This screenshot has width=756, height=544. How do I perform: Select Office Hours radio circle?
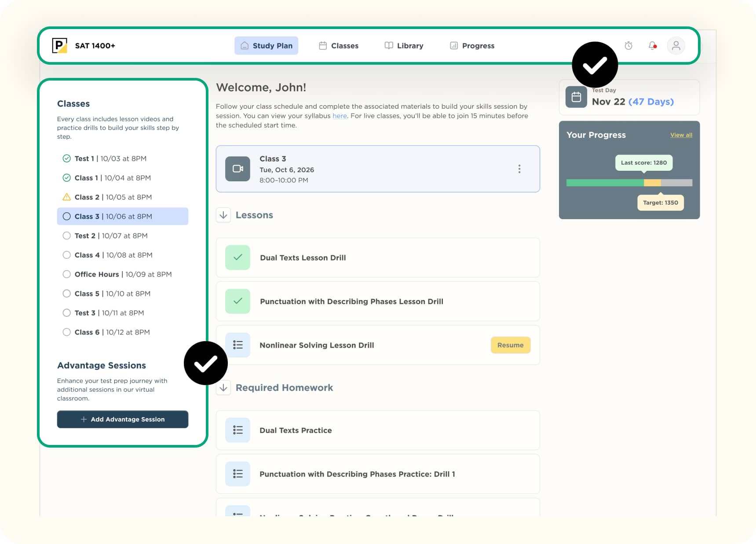[x=66, y=274]
